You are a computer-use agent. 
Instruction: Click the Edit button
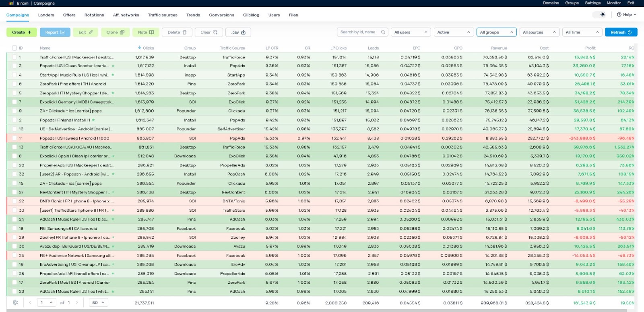[85, 32]
